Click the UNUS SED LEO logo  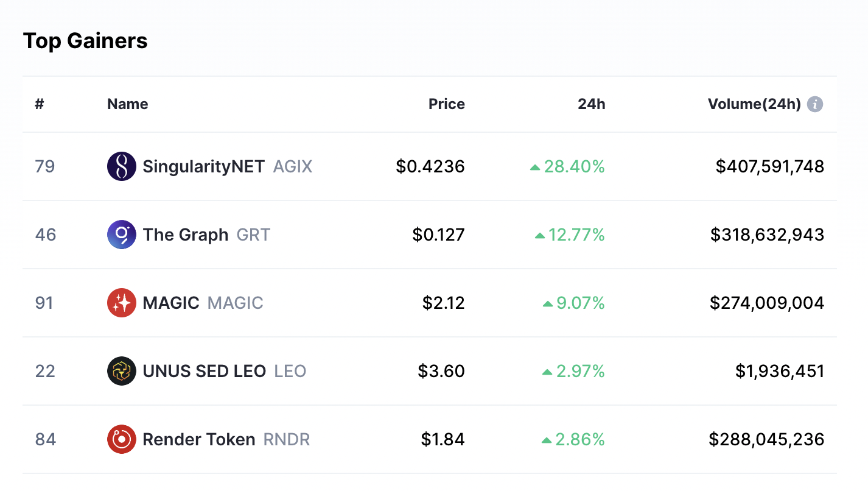click(121, 371)
